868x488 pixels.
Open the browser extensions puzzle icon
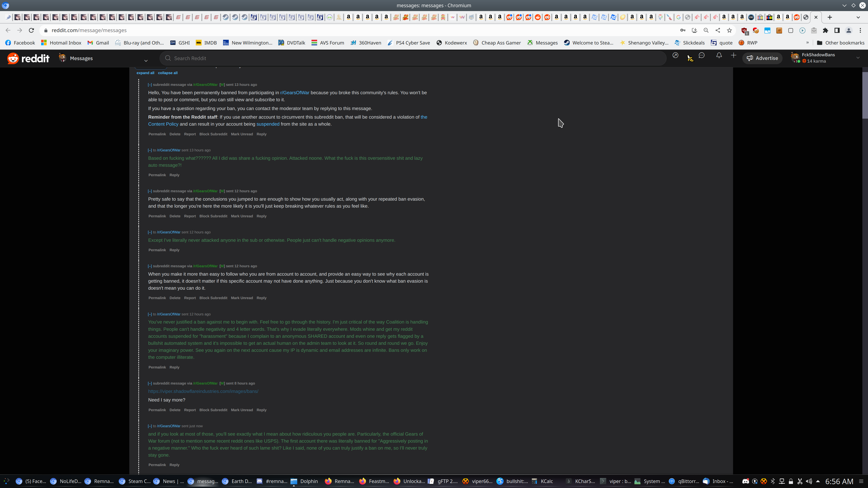(825, 30)
